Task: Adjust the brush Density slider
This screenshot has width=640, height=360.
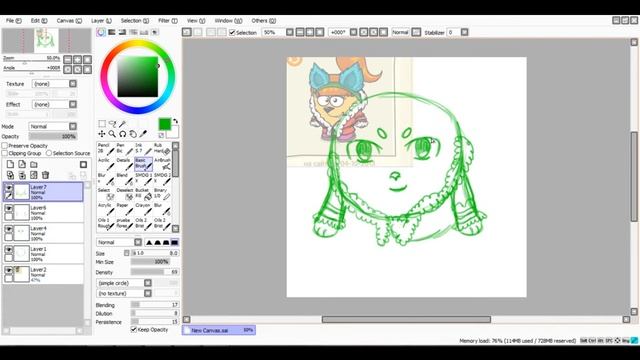Action: (x=154, y=272)
